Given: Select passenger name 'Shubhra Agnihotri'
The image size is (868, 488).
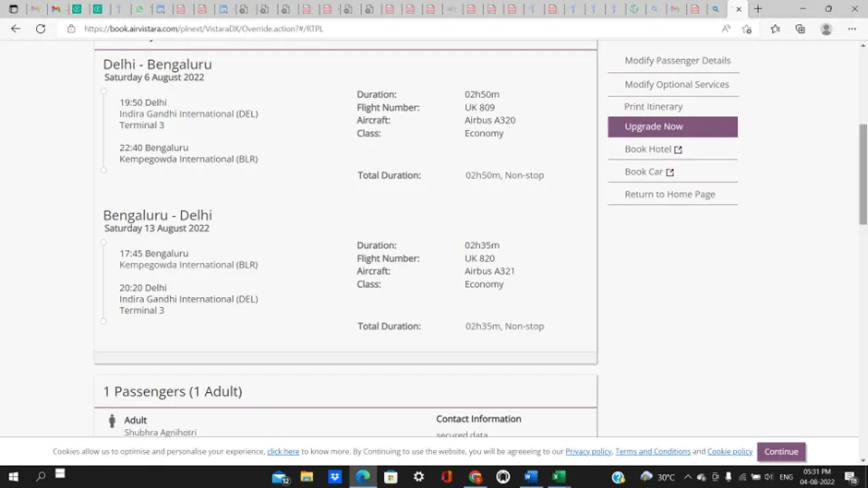Looking at the screenshot, I should pyautogui.click(x=160, y=432).
